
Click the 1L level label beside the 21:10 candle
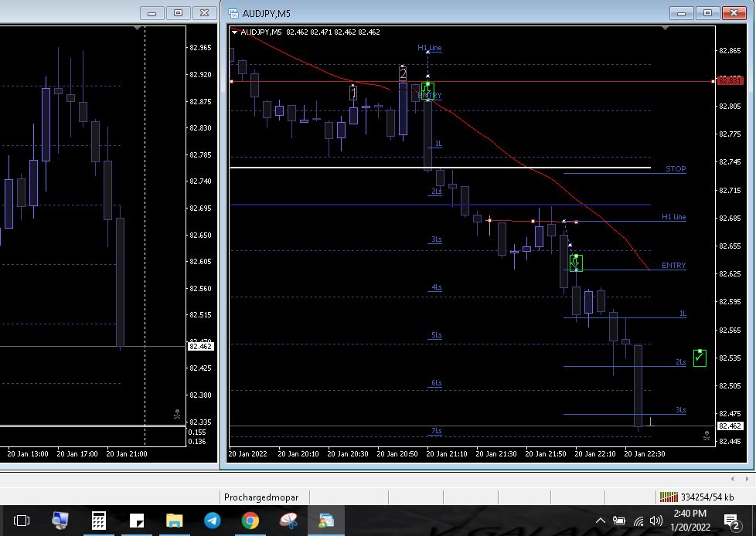[x=438, y=144]
